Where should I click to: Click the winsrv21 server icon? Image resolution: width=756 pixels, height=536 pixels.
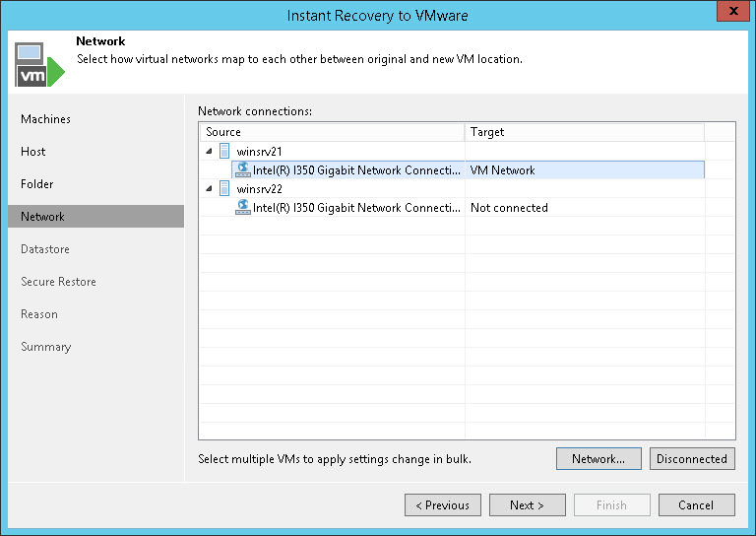224,151
